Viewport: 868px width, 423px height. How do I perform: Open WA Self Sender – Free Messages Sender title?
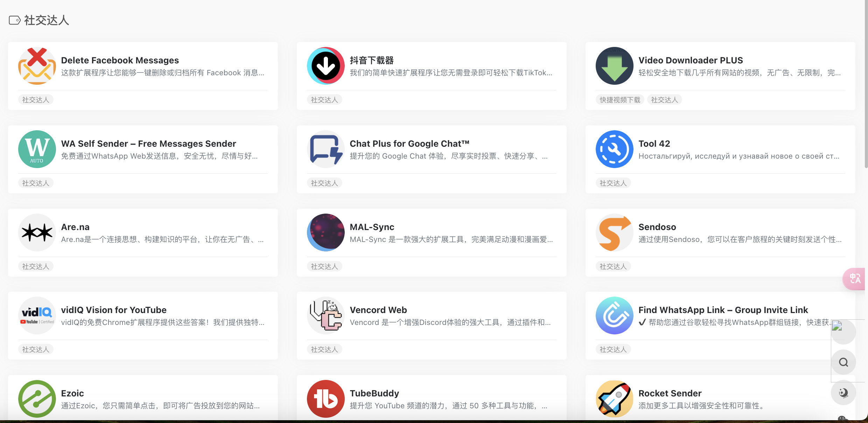click(x=148, y=144)
